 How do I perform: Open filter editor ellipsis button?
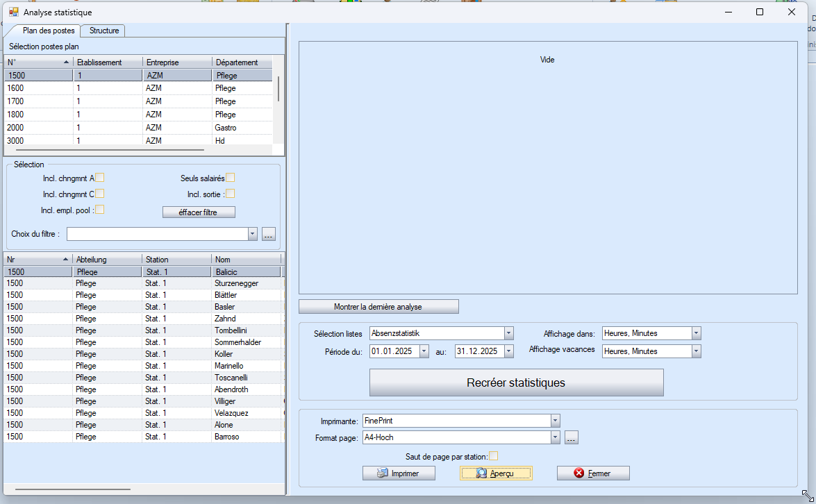269,234
